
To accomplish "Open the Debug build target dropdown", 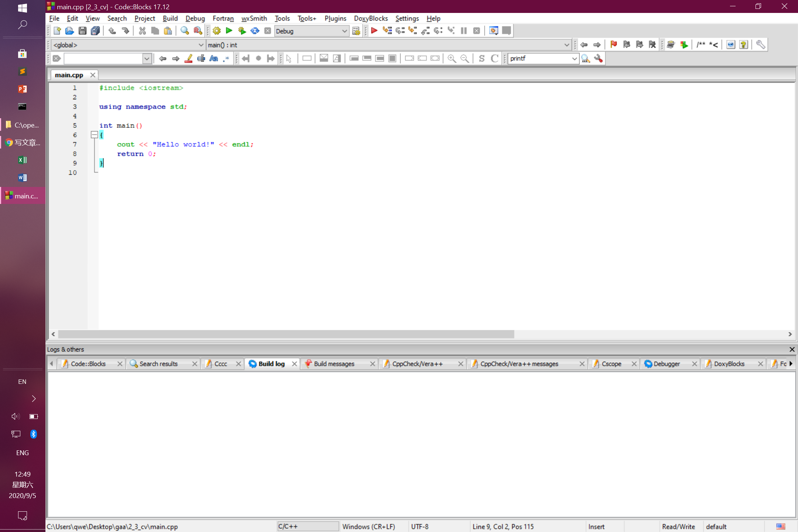I will (344, 31).
